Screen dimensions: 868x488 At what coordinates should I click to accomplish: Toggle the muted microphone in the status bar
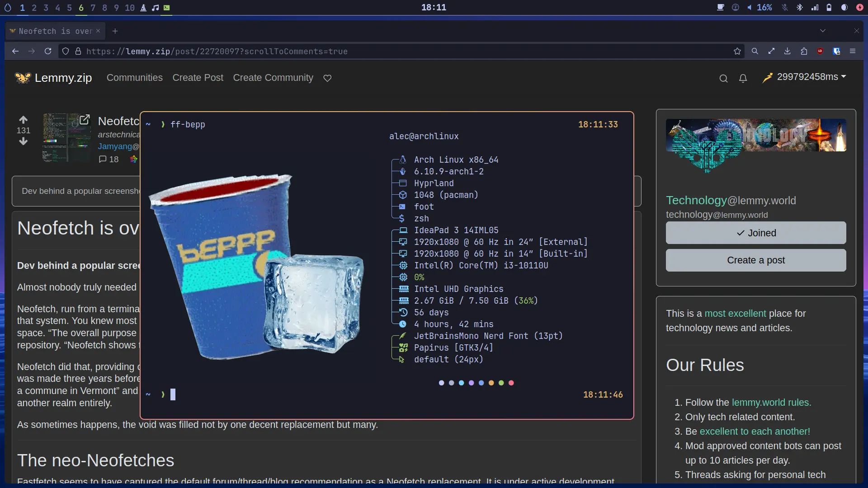(785, 8)
